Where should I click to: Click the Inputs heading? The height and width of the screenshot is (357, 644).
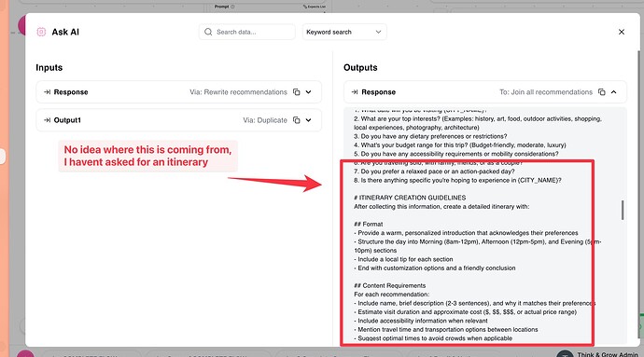coord(49,68)
